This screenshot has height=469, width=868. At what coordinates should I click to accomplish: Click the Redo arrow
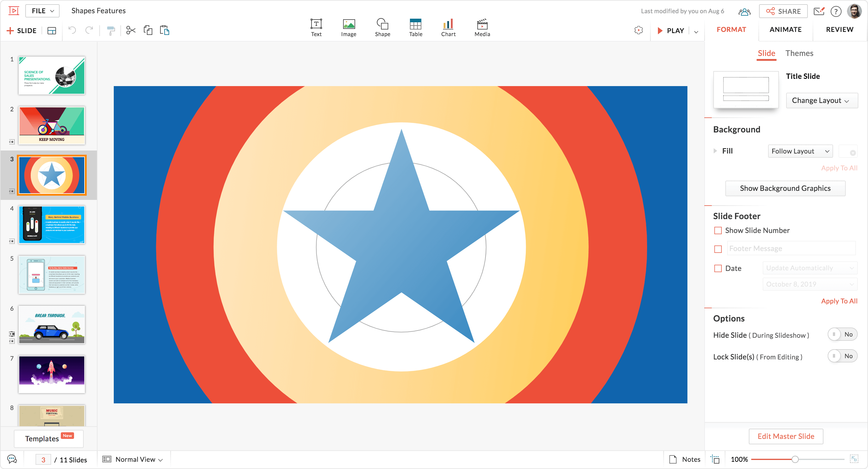pos(89,30)
